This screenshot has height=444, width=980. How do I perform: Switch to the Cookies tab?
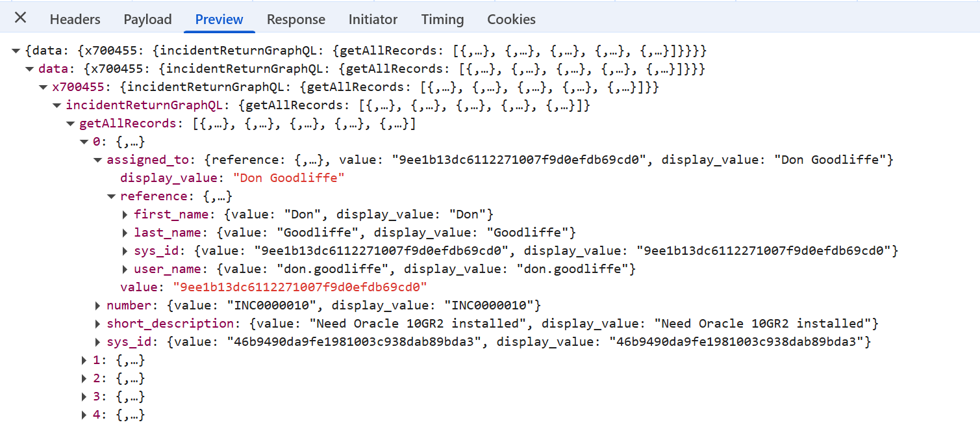[511, 20]
